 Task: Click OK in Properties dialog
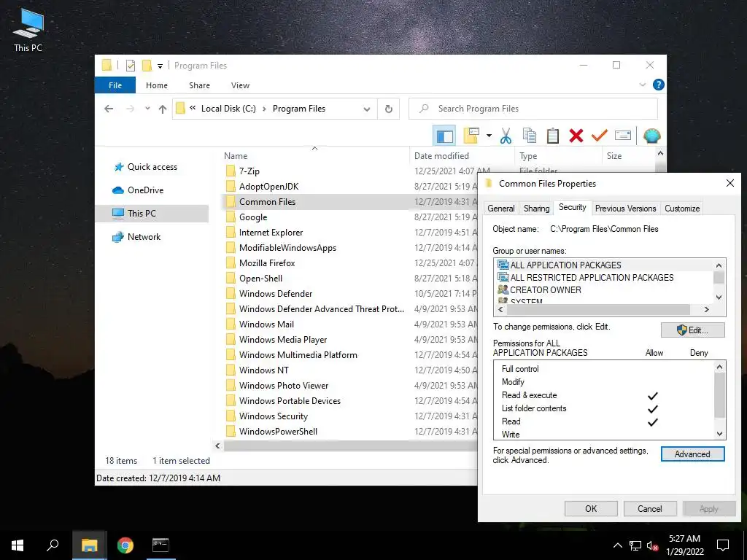click(591, 508)
